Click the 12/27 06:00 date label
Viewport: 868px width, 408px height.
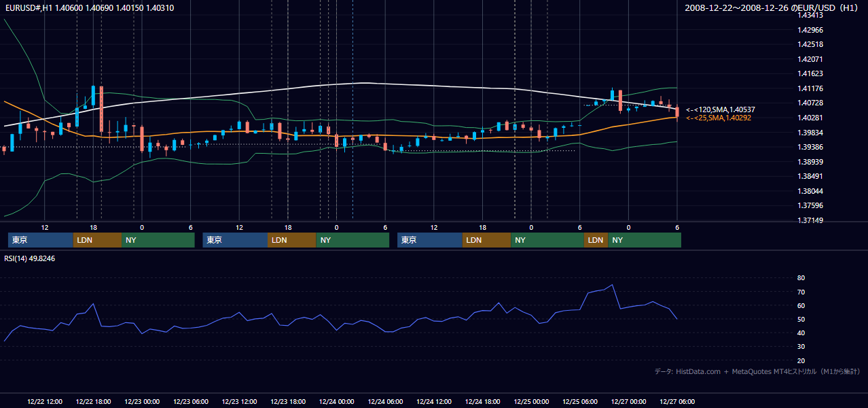pyautogui.click(x=677, y=402)
